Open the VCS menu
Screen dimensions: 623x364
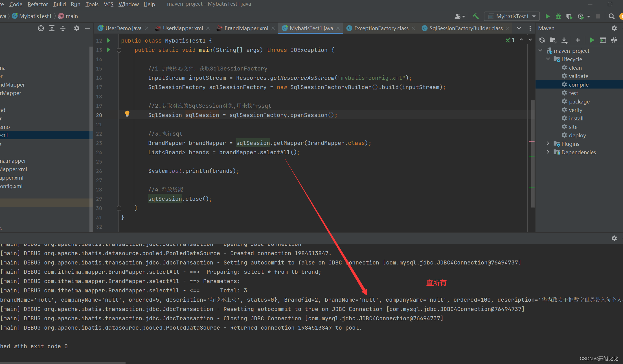pyautogui.click(x=109, y=4)
